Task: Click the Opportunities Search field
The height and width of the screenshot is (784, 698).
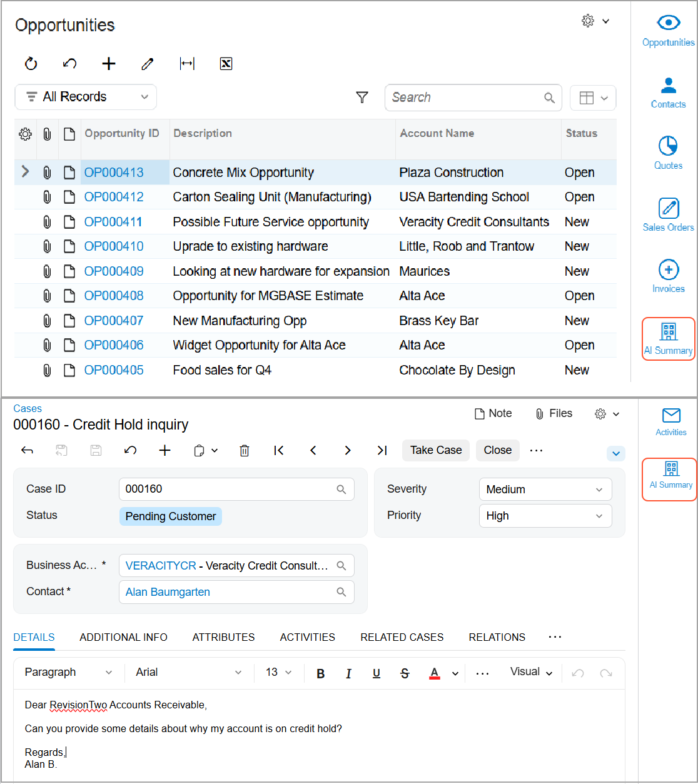Action: [473, 98]
